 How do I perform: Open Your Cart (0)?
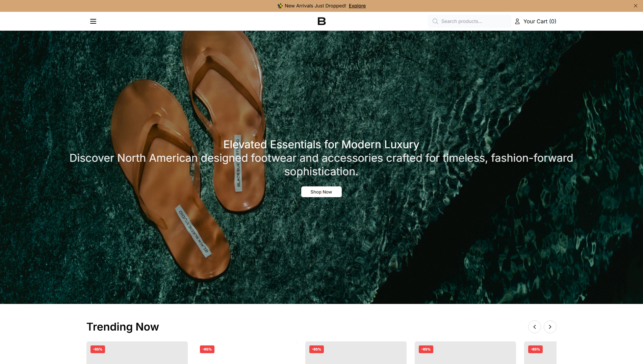click(540, 21)
